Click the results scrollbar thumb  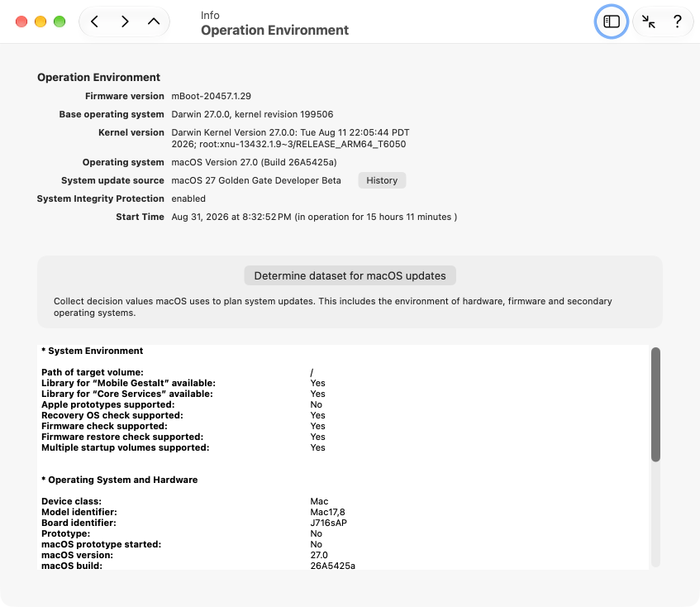pos(655,404)
